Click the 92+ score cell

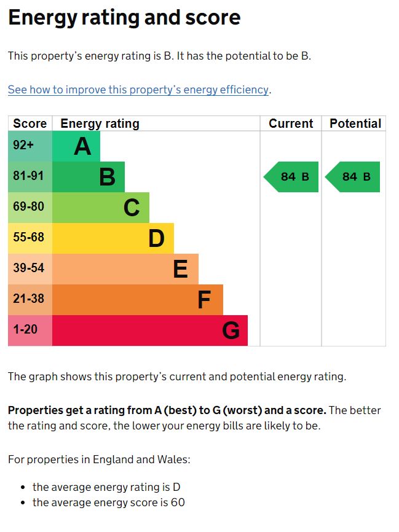click(x=30, y=146)
